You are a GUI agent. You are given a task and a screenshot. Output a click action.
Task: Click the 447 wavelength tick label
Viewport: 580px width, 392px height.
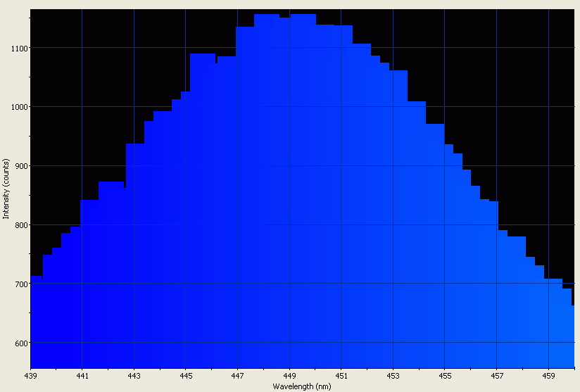point(238,376)
